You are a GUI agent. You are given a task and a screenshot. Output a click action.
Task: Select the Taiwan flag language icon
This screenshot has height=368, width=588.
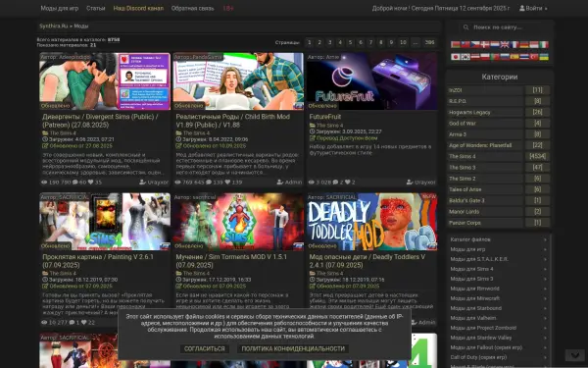pos(465,44)
